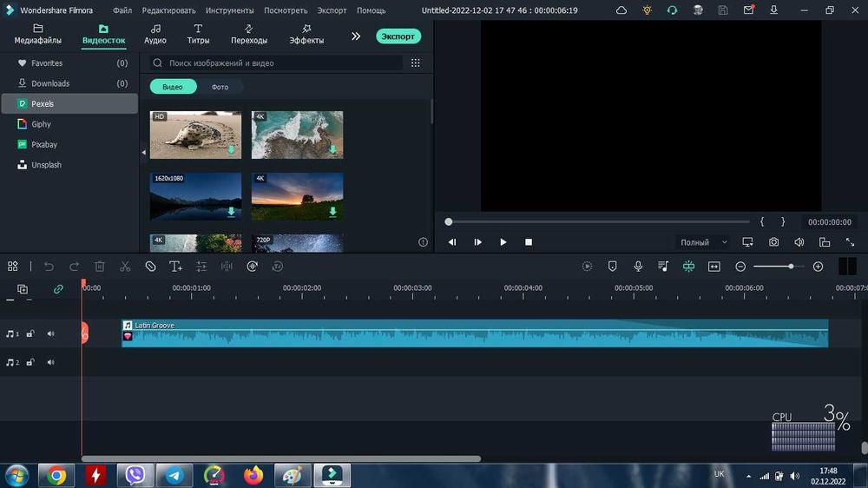Play the preview
The height and width of the screenshot is (488, 868).
coord(503,242)
